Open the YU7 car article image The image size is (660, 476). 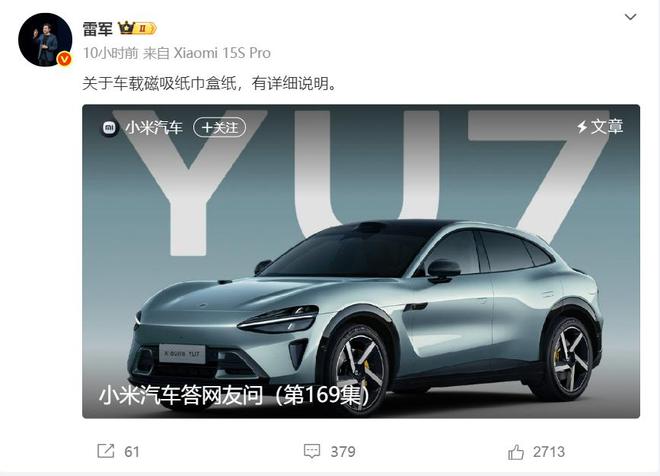coord(361,261)
